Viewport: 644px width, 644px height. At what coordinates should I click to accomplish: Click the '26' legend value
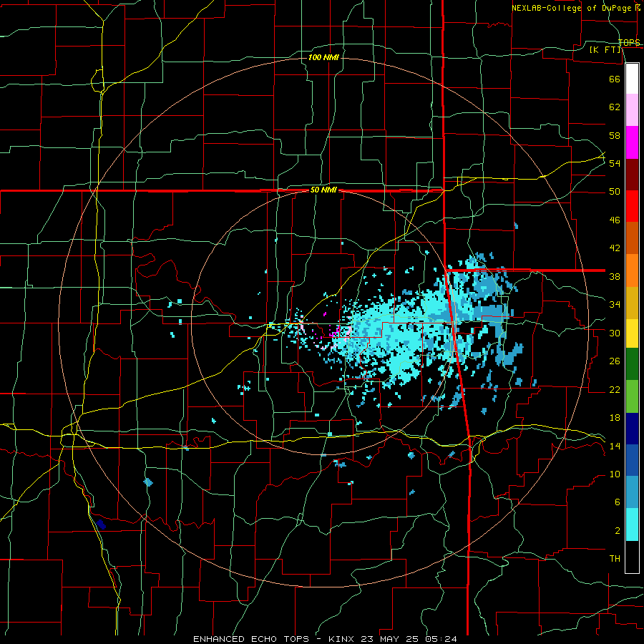615,361
